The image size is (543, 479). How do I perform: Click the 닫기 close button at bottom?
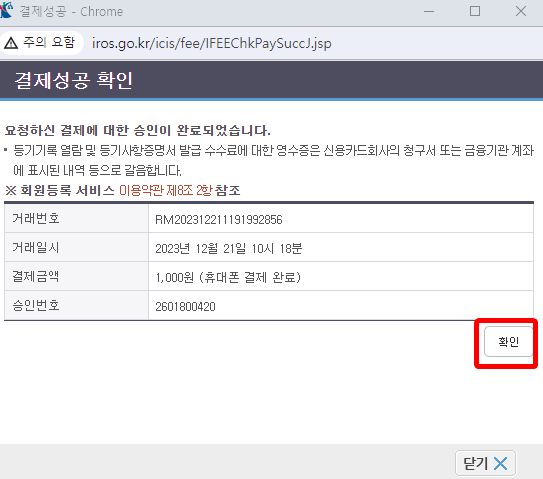click(x=485, y=463)
